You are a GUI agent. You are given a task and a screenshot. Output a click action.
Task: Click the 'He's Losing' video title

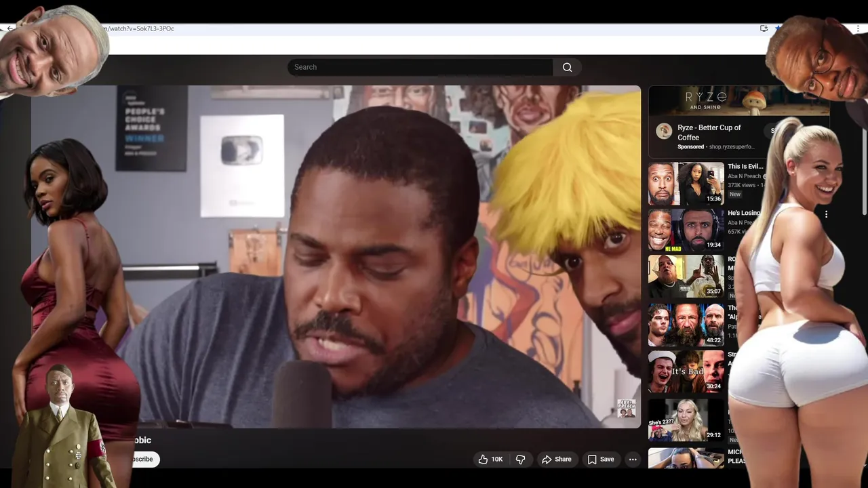[x=744, y=213]
